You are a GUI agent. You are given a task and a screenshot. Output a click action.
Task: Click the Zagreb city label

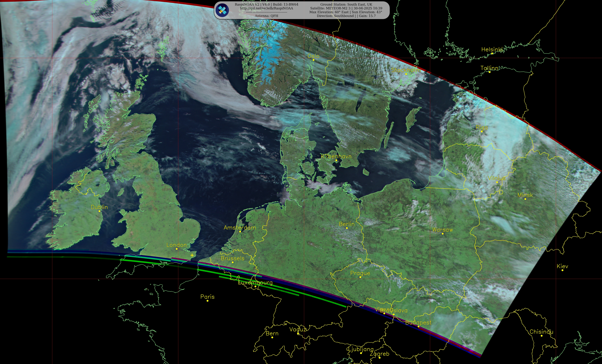coord(379,354)
